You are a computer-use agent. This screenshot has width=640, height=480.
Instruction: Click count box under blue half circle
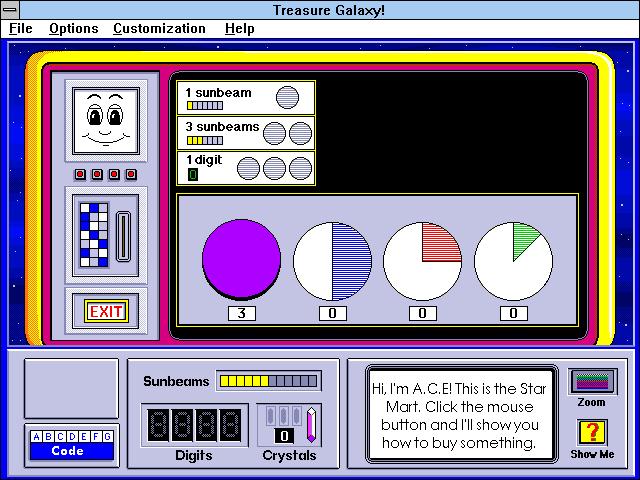click(x=332, y=313)
